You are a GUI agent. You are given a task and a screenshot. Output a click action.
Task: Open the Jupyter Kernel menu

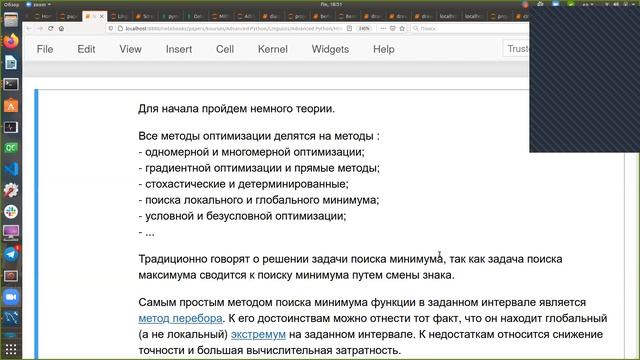[x=273, y=49]
